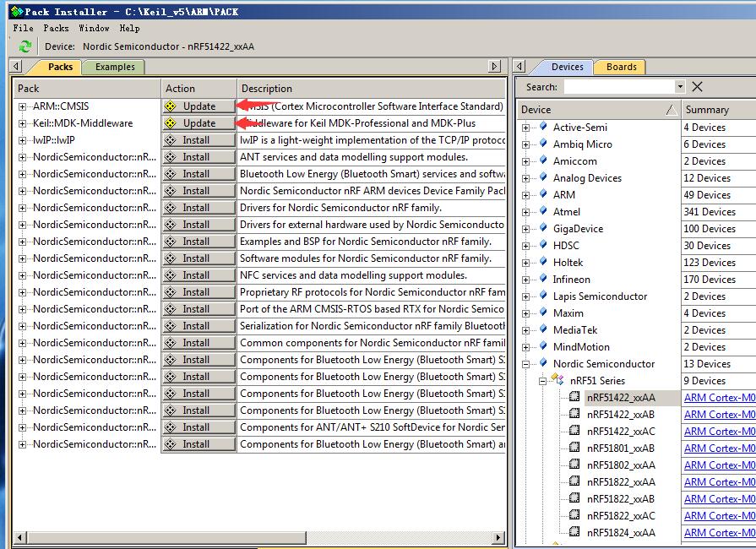Click the green refresh icon in toolbar
The width and height of the screenshot is (756, 549).
(x=25, y=46)
